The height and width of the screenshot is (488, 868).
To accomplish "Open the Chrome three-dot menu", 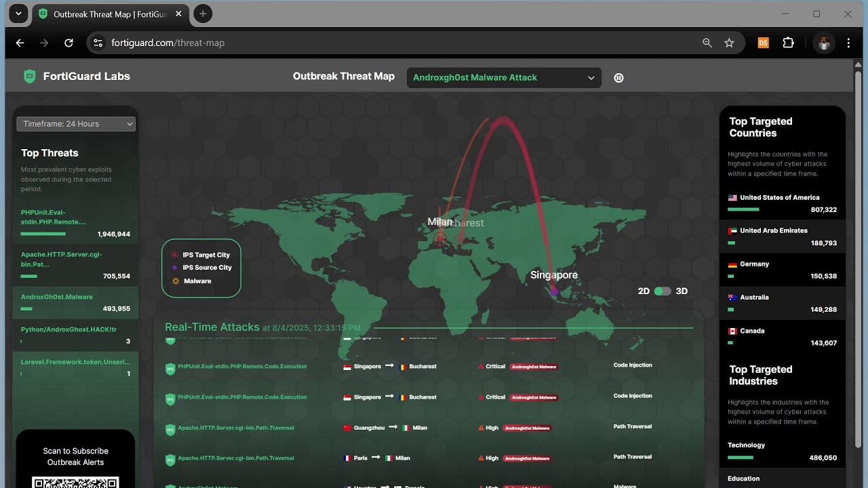I will pos(848,43).
